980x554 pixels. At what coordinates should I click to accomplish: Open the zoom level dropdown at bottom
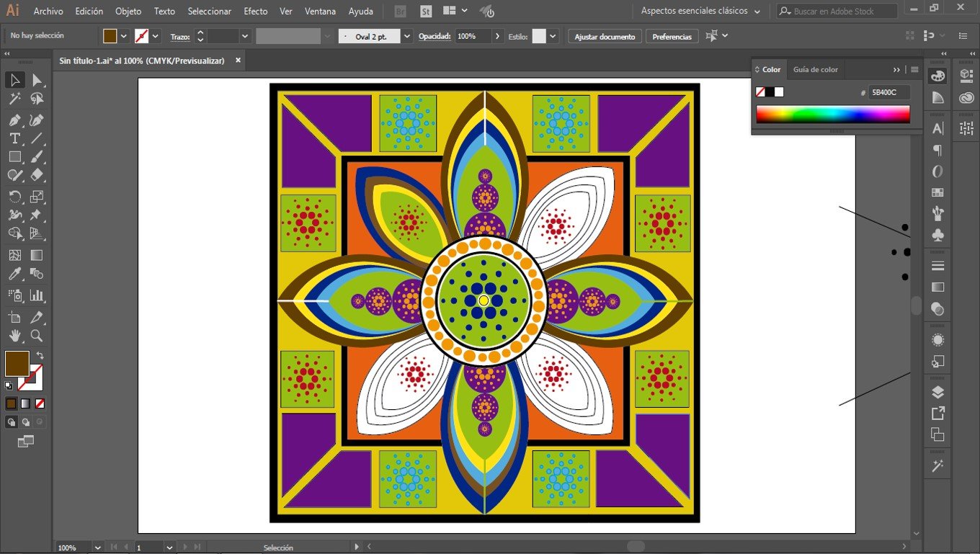[98, 548]
